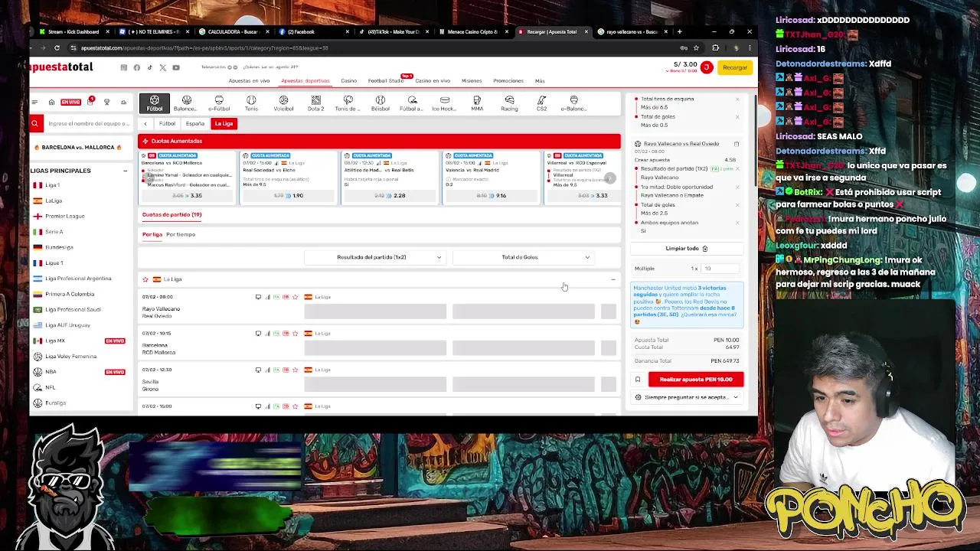Viewport: 980px width, 551px height.
Task: Select the e-Fútbol sport icon
Action: point(219,103)
